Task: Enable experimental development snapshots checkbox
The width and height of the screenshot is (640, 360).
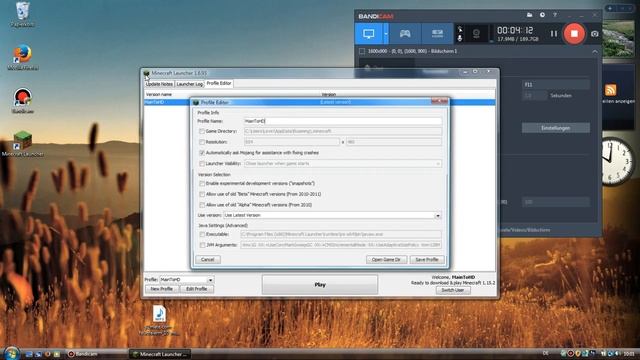Action: pos(202,184)
